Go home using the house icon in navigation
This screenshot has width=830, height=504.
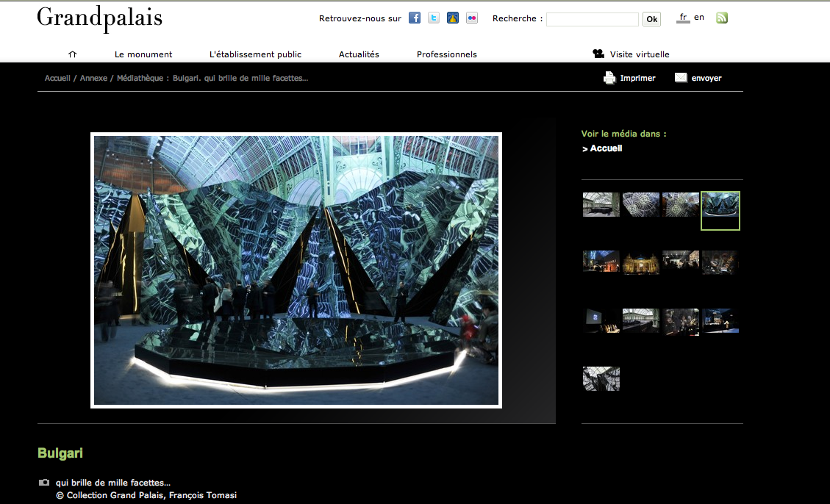tap(73, 54)
